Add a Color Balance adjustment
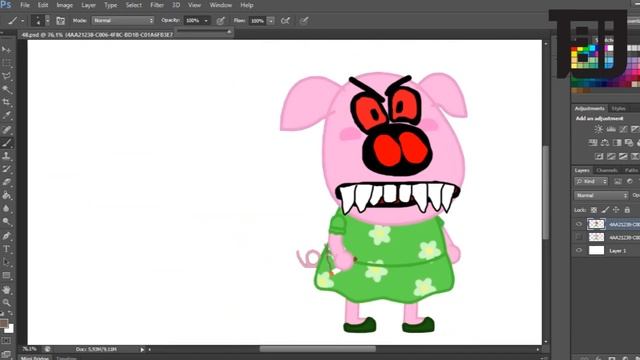This screenshot has width=640, height=360. tap(605, 142)
